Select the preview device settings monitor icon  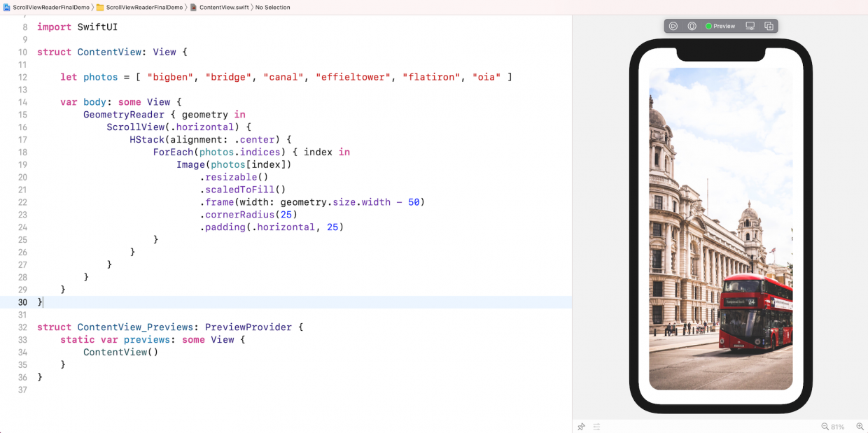pos(750,26)
